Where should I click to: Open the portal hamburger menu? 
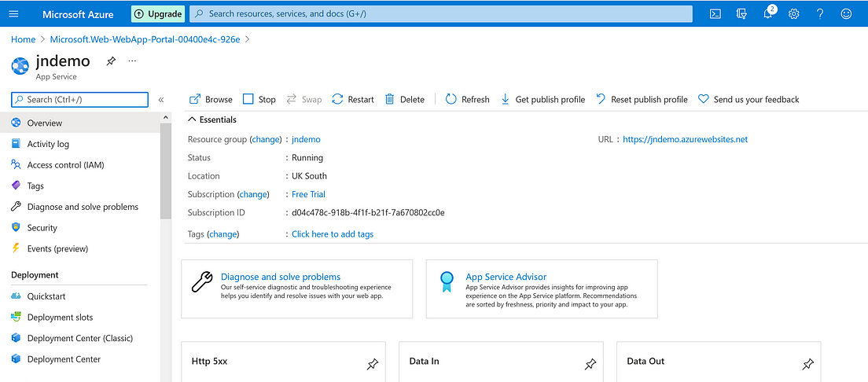pyautogui.click(x=14, y=14)
